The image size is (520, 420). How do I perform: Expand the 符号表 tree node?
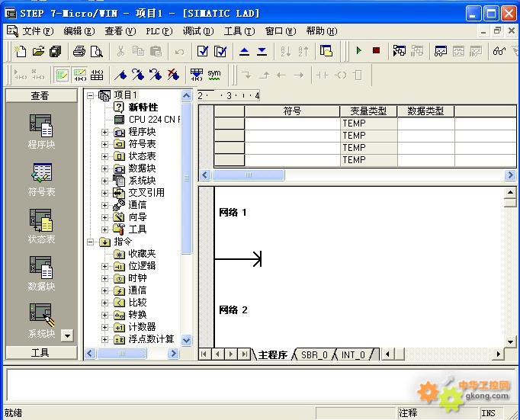click(x=104, y=145)
